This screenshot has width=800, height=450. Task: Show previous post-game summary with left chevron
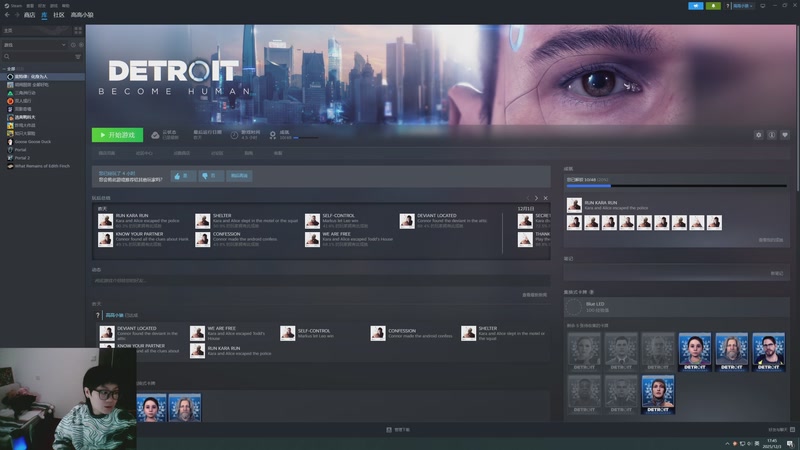click(528, 198)
